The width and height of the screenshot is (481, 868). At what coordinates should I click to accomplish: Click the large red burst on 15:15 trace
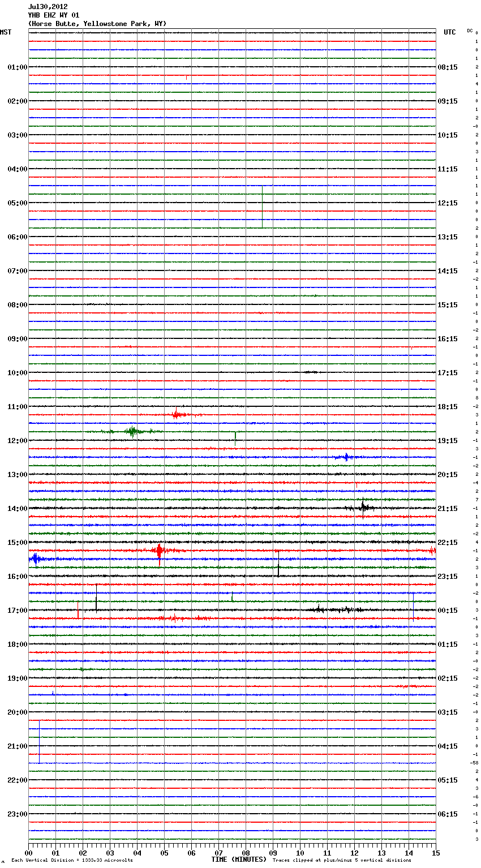[160, 551]
